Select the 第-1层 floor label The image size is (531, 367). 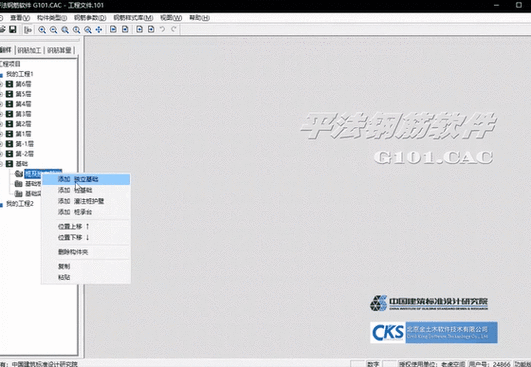pyautogui.click(x=25, y=144)
